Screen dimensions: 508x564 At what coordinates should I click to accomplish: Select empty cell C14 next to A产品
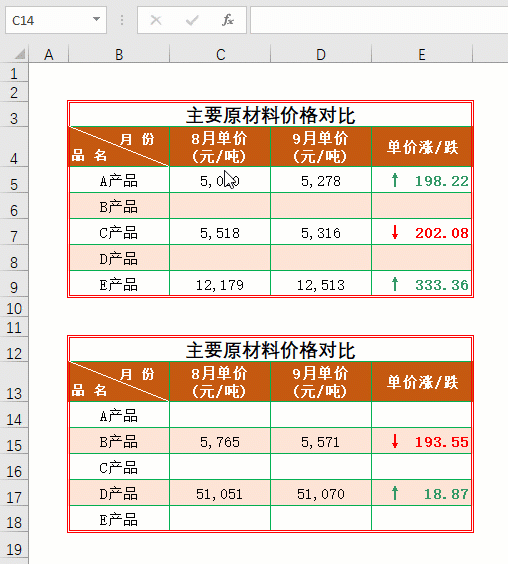click(x=220, y=415)
